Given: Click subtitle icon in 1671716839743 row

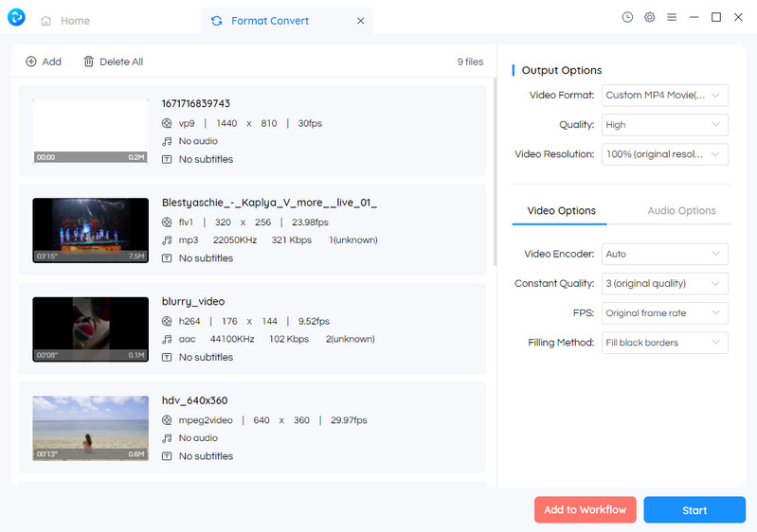Looking at the screenshot, I should (167, 159).
